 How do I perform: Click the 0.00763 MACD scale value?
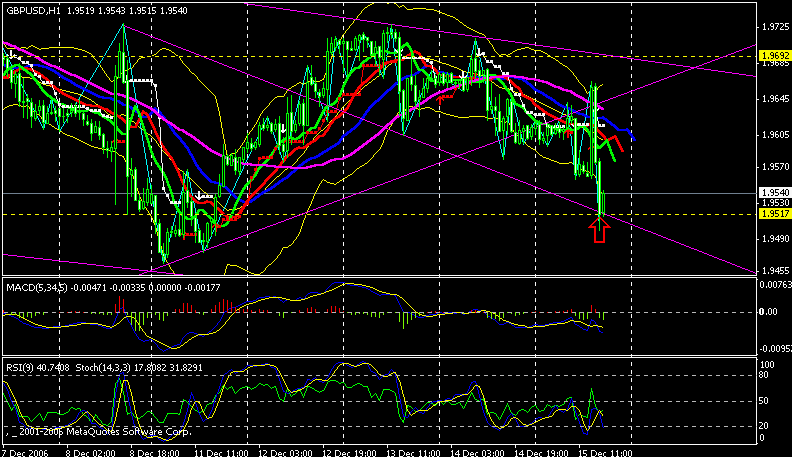776,285
